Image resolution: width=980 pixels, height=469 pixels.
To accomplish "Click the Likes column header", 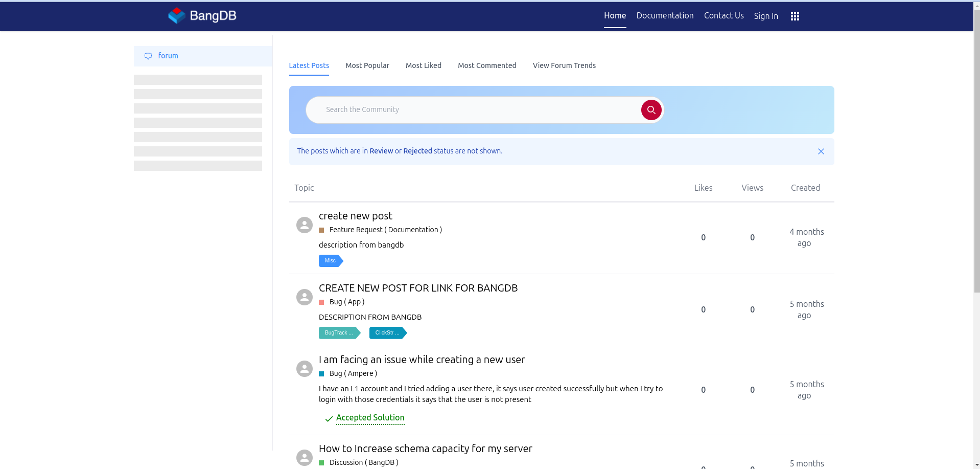I will [x=703, y=188].
